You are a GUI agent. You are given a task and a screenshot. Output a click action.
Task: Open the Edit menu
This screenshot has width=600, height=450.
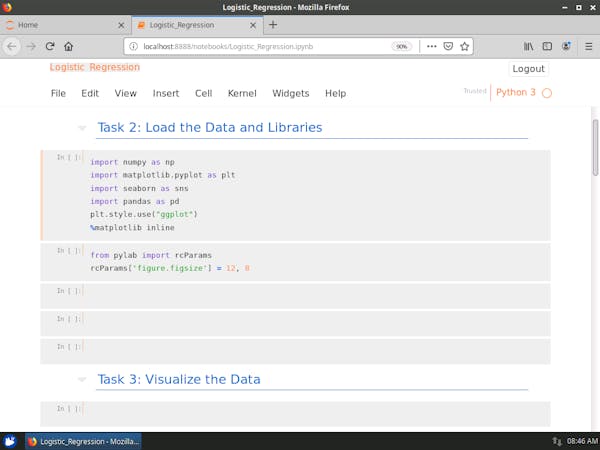coord(90,93)
